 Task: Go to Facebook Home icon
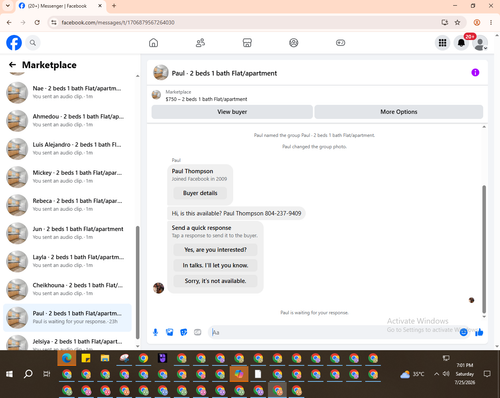153,43
